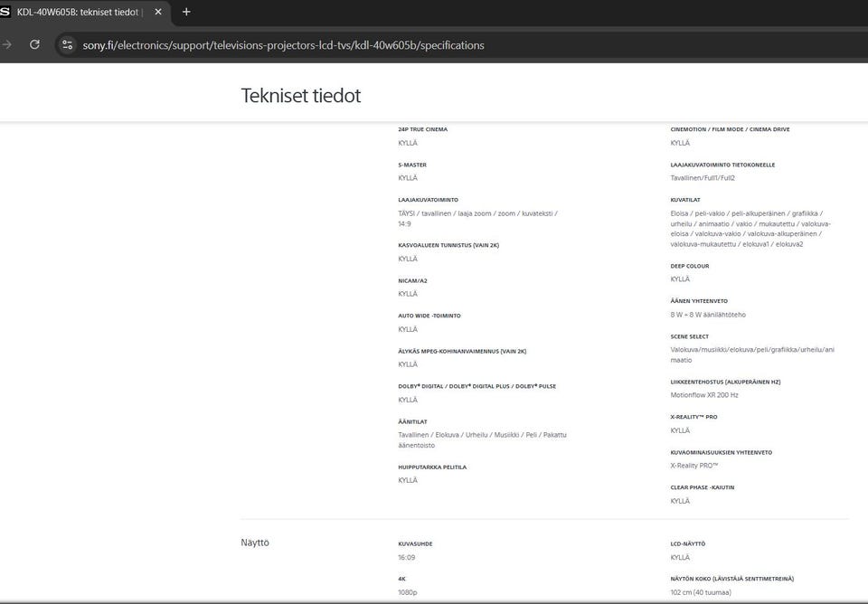The width and height of the screenshot is (868, 604).
Task: Select the 24P TRUE CINEMA label
Action: [423, 129]
